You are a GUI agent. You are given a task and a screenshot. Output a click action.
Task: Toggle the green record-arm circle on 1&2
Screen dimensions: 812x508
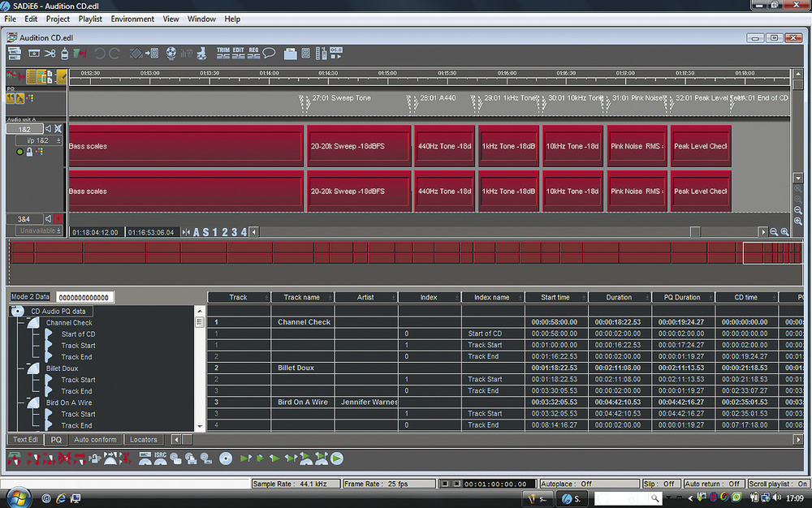20,152
